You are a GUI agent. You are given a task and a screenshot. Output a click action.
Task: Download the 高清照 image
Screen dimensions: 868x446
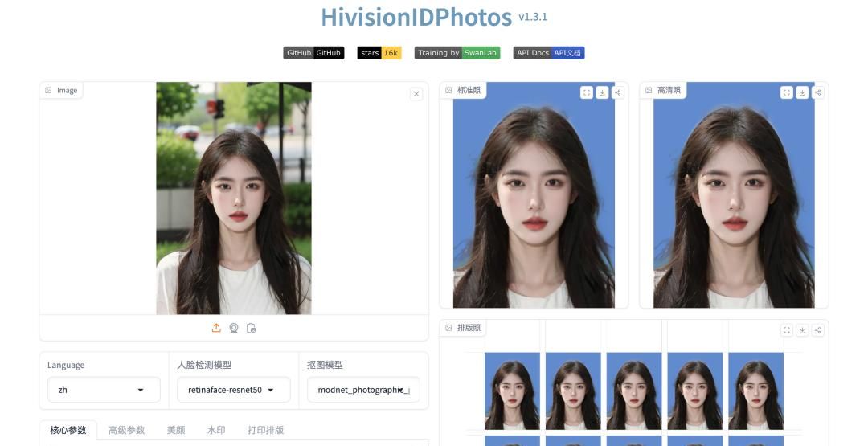[x=802, y=93]
